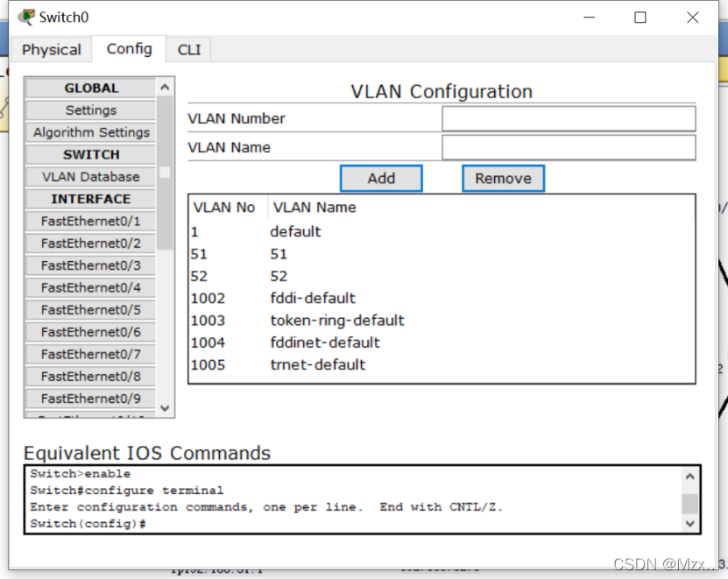Select VLAN Database in sidebar
The image size is (728, 579).
tap(91, 177)
